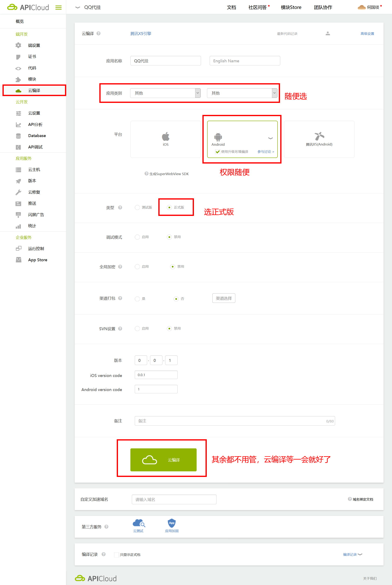Open 团队协作 in top navigation
Image resolution: width=392 pixels, height=585 pixels.
tap(323, 7)
